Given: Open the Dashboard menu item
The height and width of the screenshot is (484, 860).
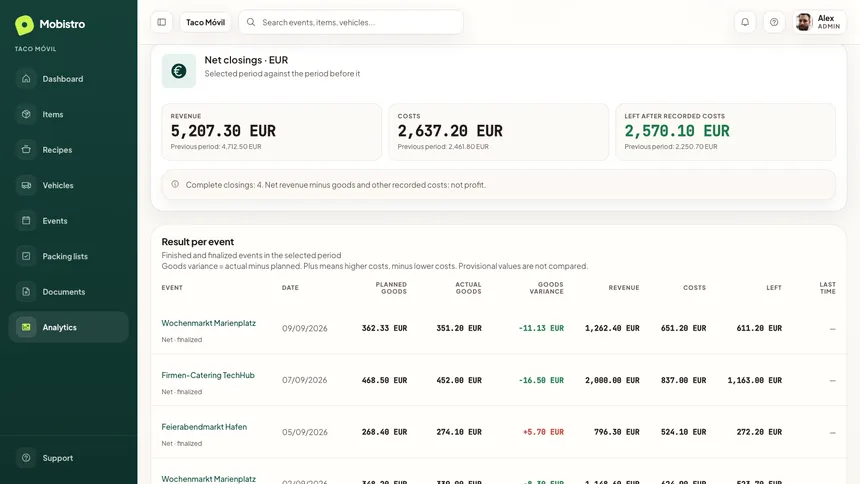Looking at the screenshot, I should (x=69, y=78).
